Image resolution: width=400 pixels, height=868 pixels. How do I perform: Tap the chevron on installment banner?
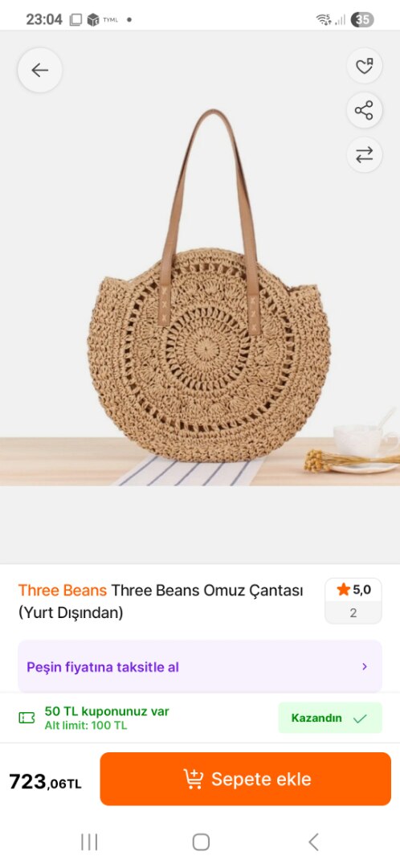tap(365, 666)
